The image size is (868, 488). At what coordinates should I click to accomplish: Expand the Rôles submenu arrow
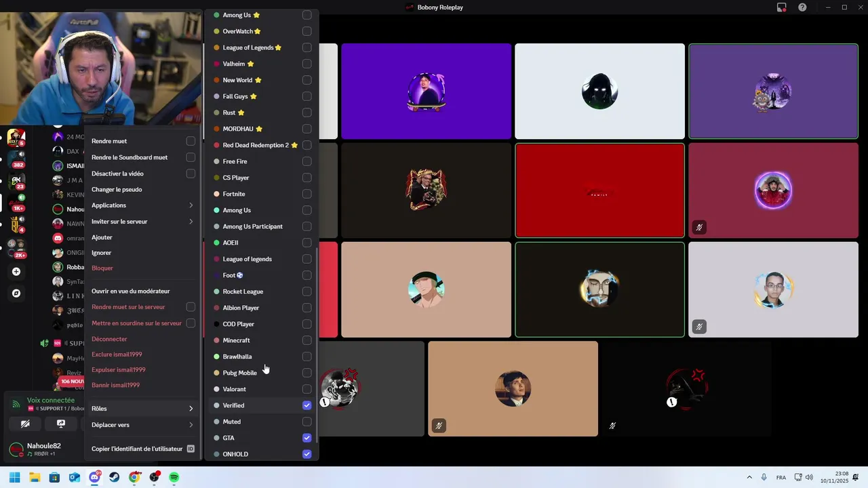191,409
